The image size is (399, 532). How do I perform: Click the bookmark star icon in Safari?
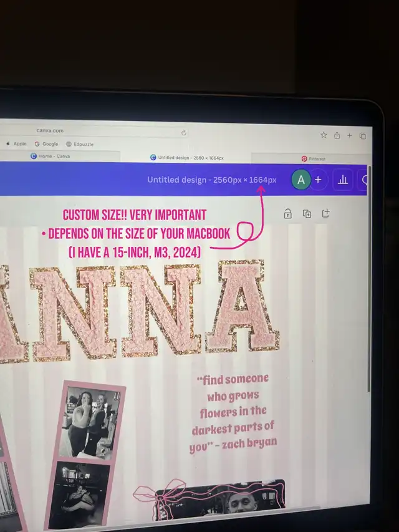pos(324,135)
